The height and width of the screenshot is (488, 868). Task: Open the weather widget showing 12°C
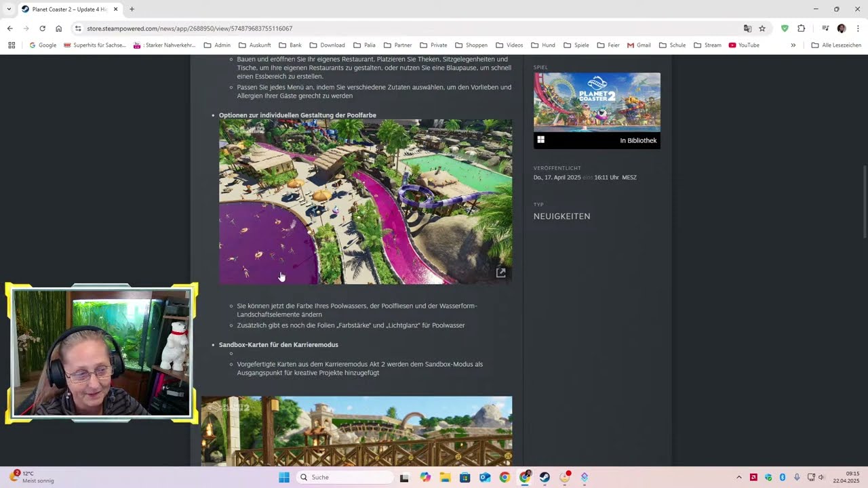(31, 477)
